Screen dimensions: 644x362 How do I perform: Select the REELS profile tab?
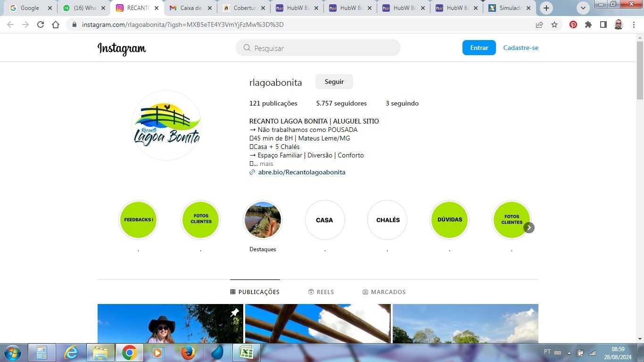[x=321, y=292]
